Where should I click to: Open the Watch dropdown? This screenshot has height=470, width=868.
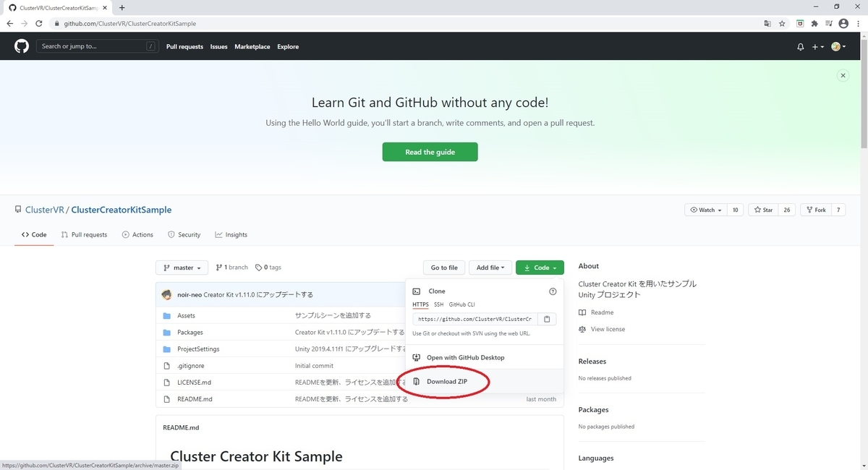(705, 210)
